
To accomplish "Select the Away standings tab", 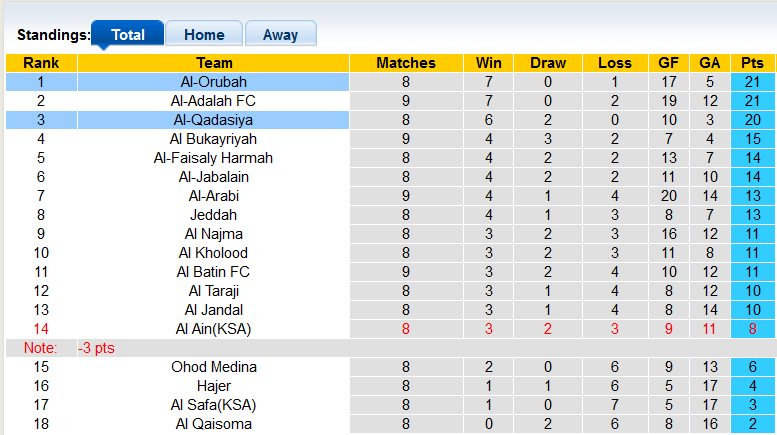I will (280, 34).
